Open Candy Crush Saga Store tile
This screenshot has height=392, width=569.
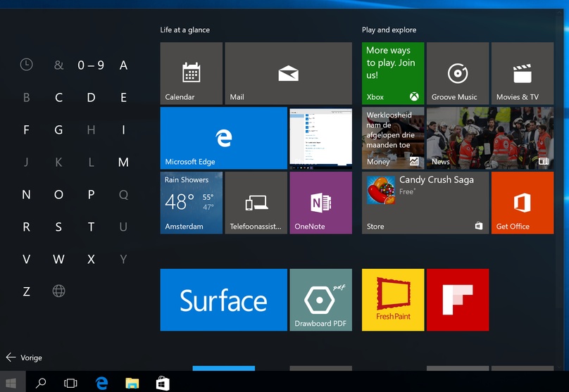click(425, 203)
